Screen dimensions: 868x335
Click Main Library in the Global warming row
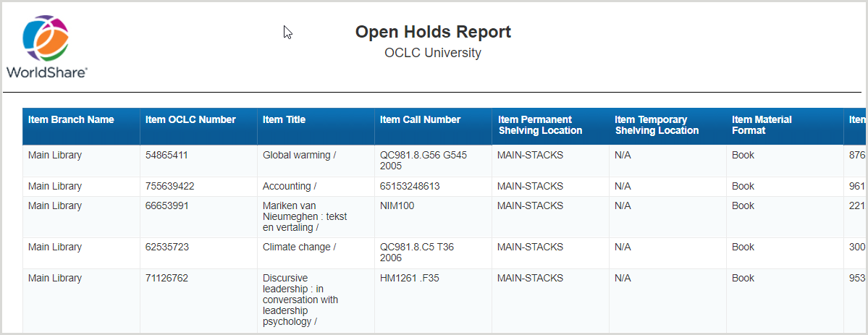55,155
